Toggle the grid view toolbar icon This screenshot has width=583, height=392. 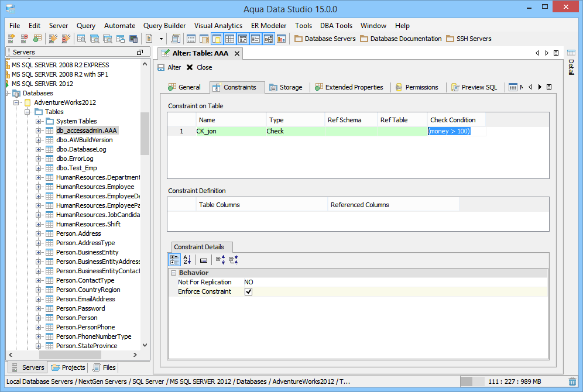tap(230, 39)
